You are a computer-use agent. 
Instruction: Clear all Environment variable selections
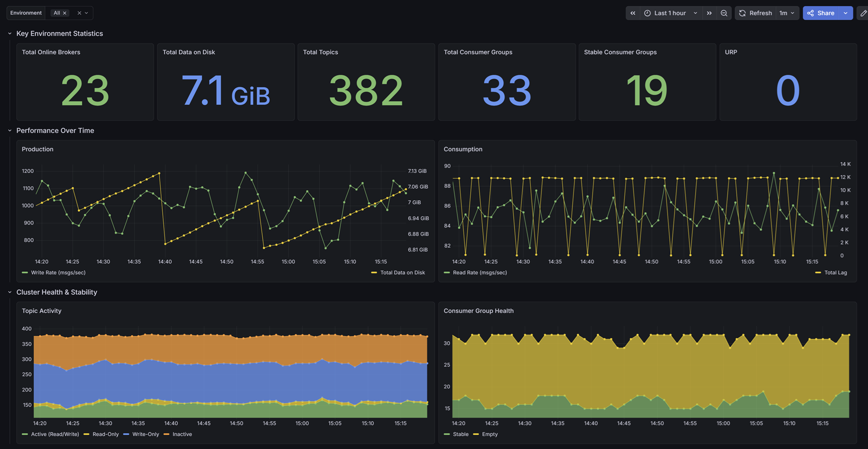pos(79,13)
